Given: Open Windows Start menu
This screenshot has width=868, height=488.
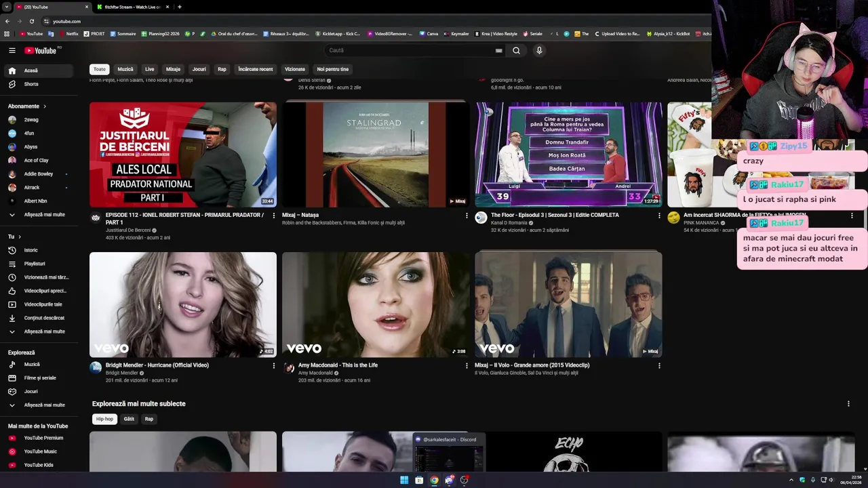Looking at the screenshot, I should (404, 480).
